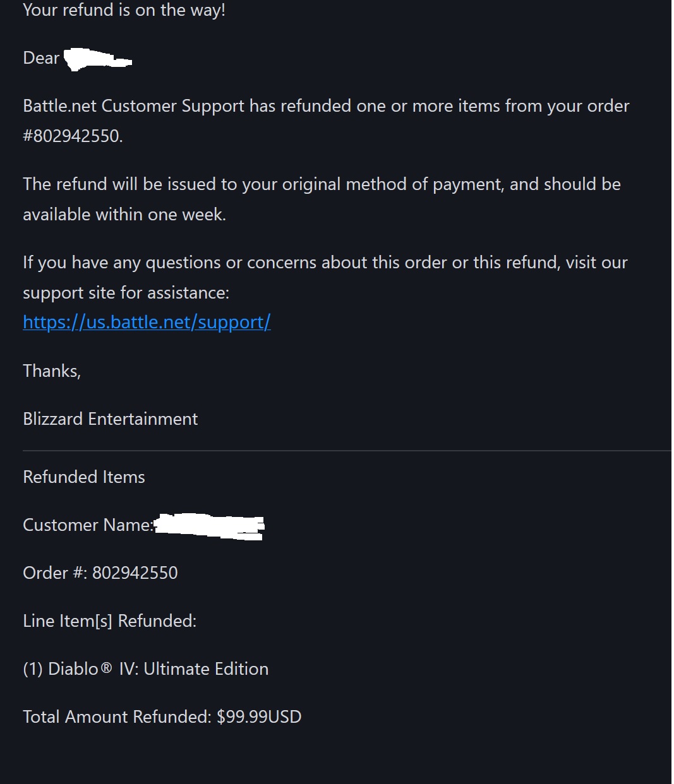
Task: Click the "Blizzard Entertainment" signature
Action: (x=110, y=419)
